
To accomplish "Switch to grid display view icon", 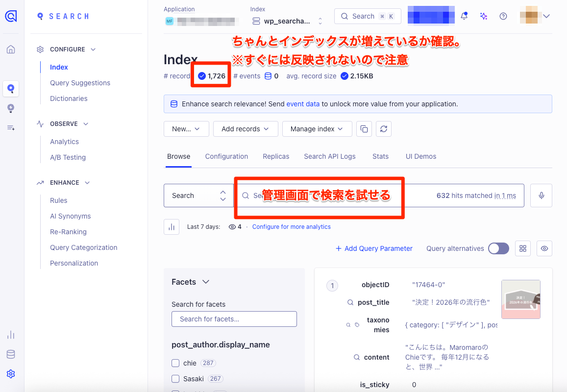I will [523, 248].
